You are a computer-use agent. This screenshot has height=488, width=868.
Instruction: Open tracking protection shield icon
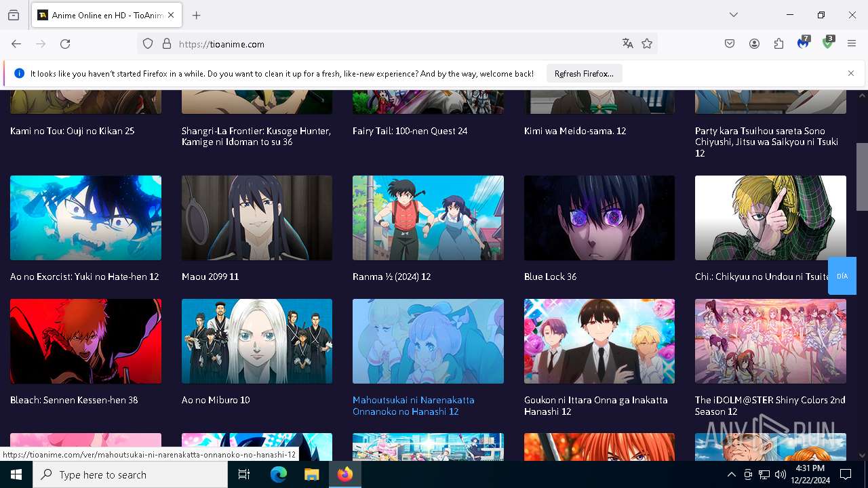148,44
